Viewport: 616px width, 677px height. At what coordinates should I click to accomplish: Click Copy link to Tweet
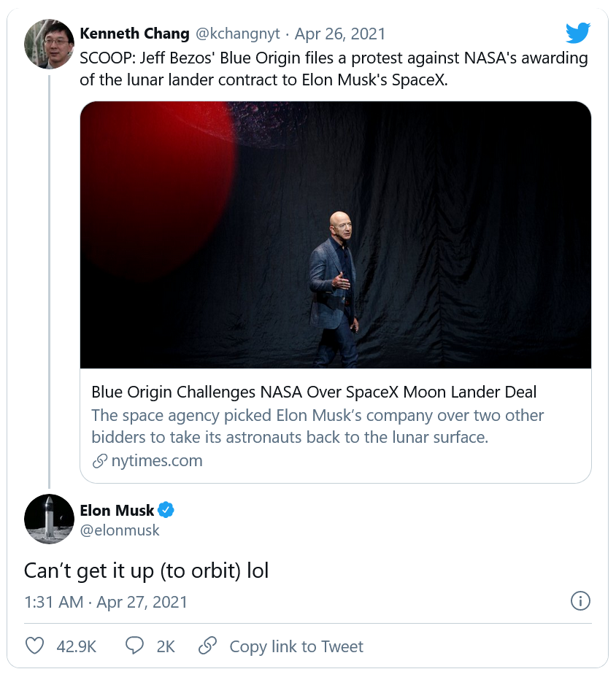(x=296, y=646)
